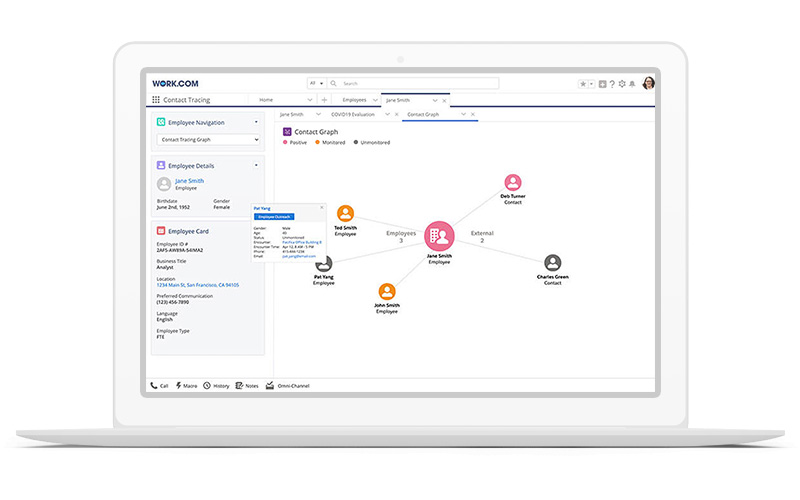Open the Macro utility in footer
Image resolution: width=800 pixels, height=500 pixels.
[186, 386]
